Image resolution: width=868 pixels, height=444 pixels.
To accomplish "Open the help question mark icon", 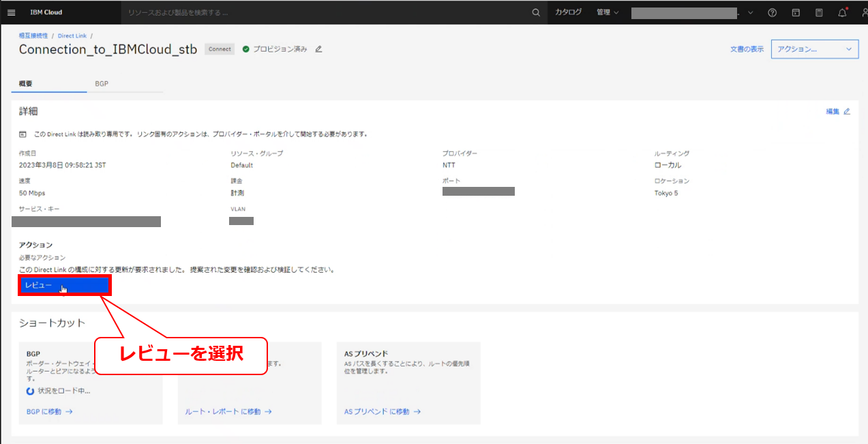I will [x=772, y=12].
